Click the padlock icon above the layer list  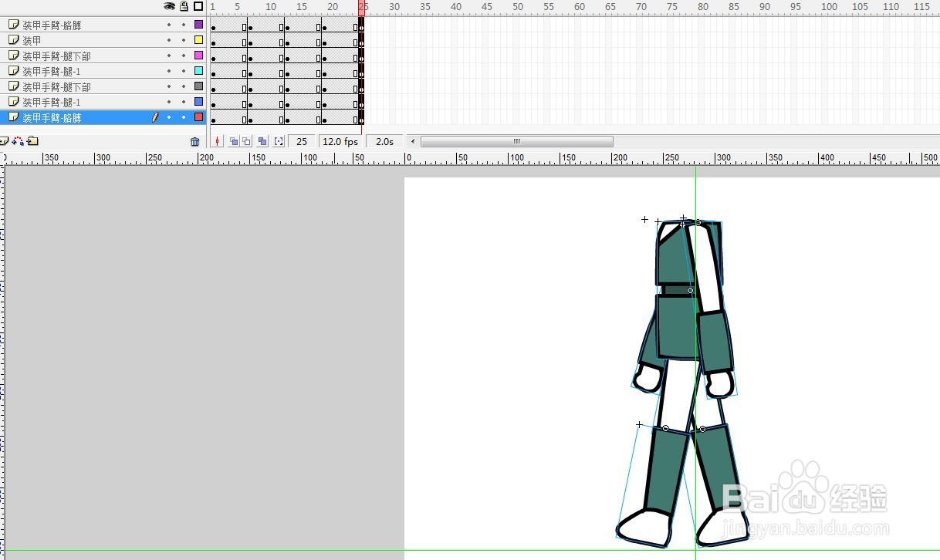[x=184, y=6]
